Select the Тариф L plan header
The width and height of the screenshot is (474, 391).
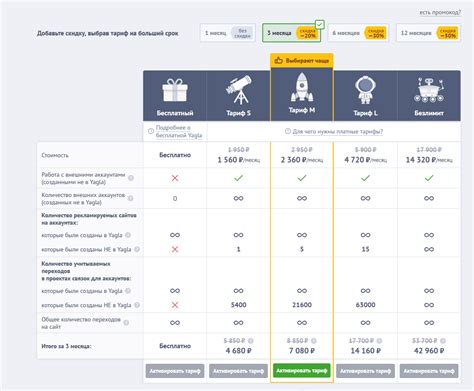(x=365, y=96)
